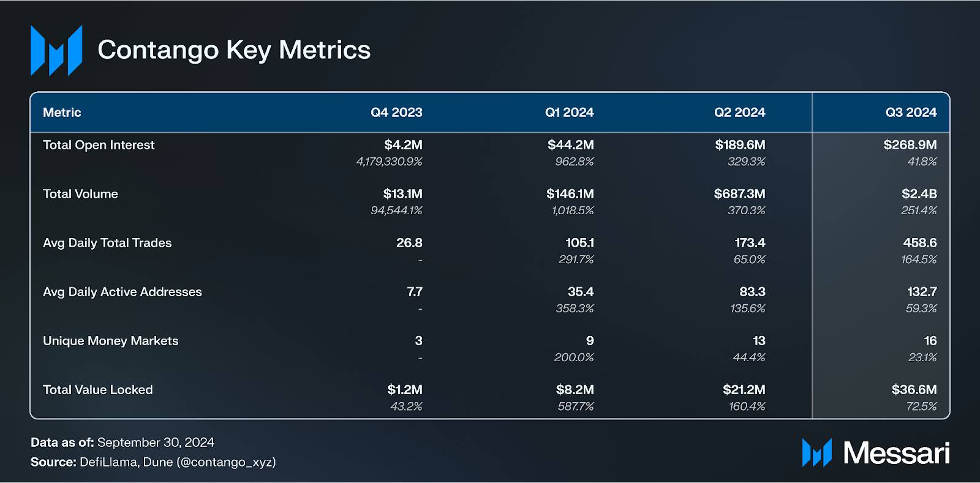980x483 pixels.
Task: Select the '23.1%' money markets change
Action: (x=922, y=358)
